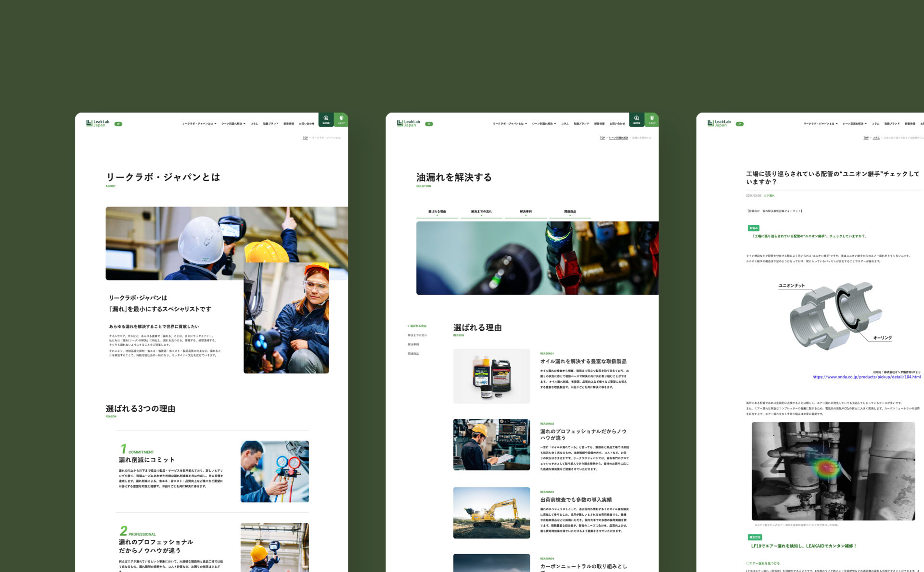Viewport: 924px width, 572px height.
Task: Open コラム nav item in right page
Action: [875, 124]
